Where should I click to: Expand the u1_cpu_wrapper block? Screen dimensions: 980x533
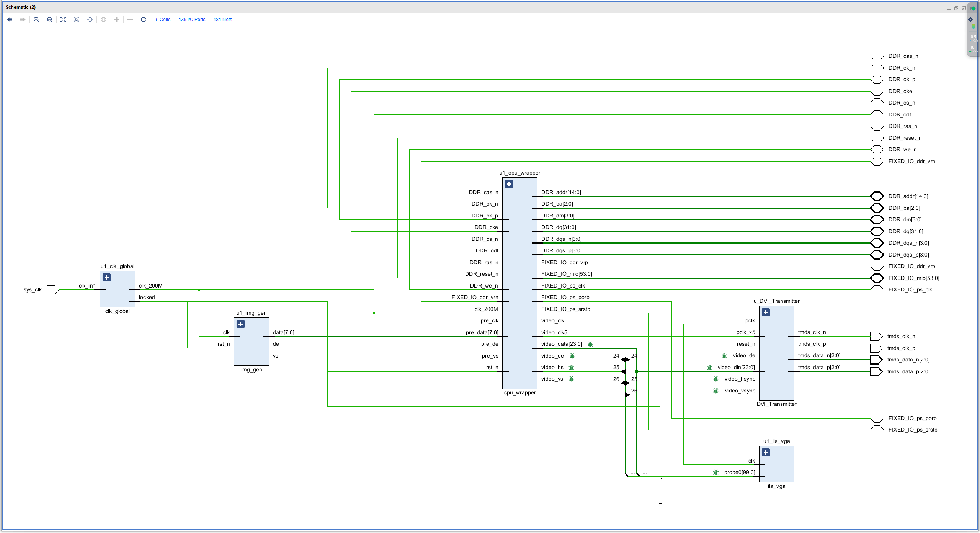(x=509, y=184)
